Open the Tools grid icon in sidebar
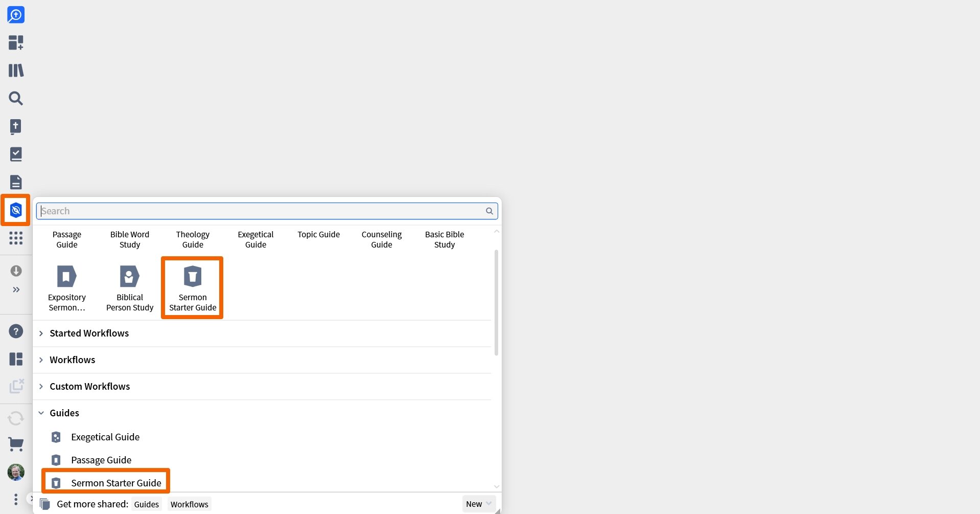This screenshot has width=980, height=514. pyautogui.click(x=16, y=238)
